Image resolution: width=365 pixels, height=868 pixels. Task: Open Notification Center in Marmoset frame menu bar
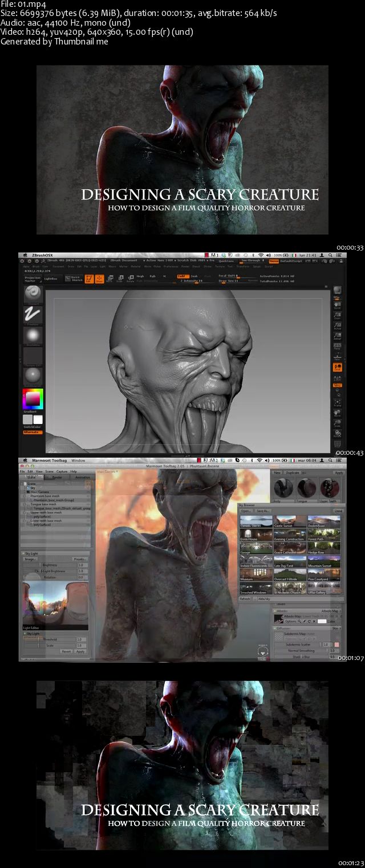339,460
